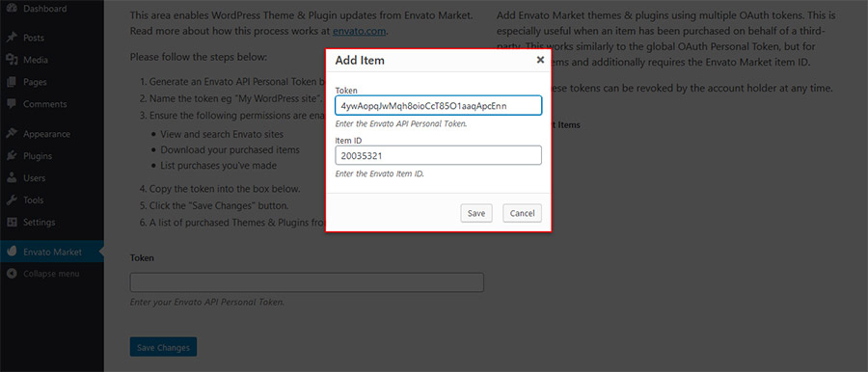Viewport: 868px width, 372px height.
Task: Select the Envato Market menu item
Action: (x=52, y=252)
